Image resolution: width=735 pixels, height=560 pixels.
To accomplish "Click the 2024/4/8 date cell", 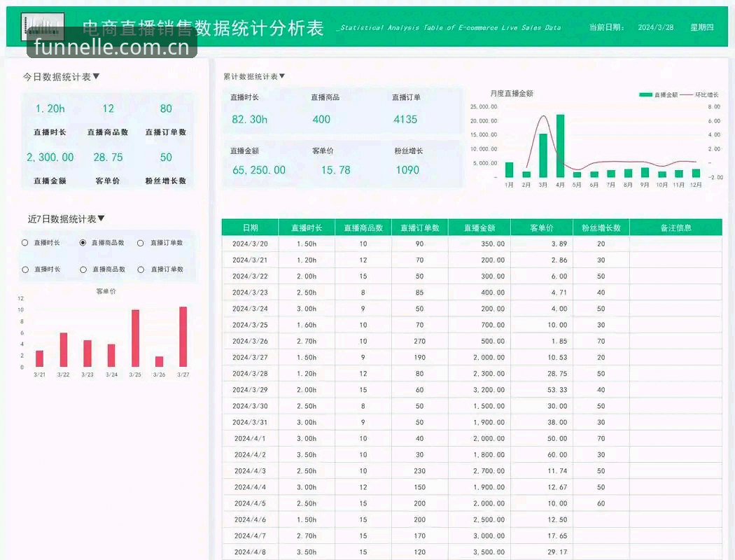I will tap(251, 552).
